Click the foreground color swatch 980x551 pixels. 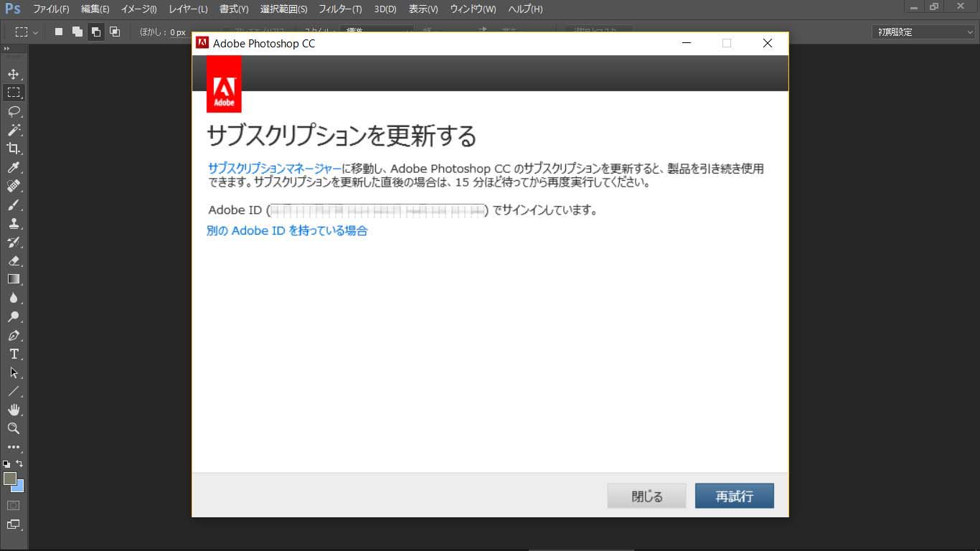click(x=10, y=479)
